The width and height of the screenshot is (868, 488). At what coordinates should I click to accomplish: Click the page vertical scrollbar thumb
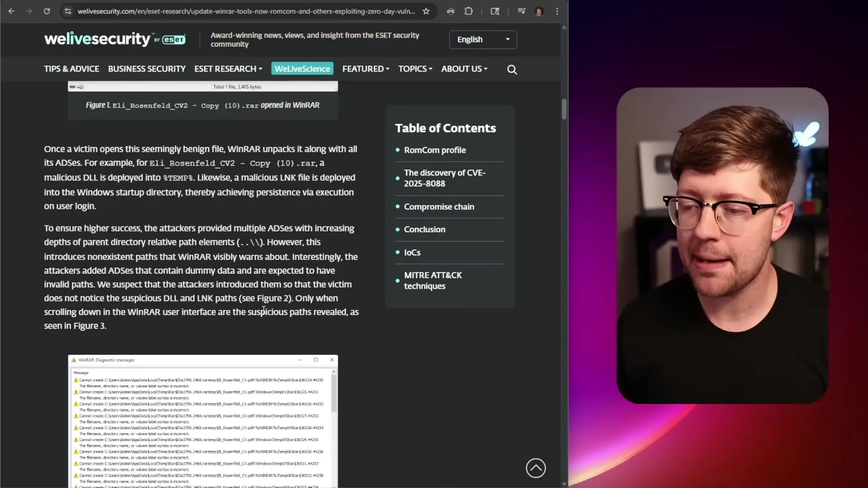(x=564, y=109)
